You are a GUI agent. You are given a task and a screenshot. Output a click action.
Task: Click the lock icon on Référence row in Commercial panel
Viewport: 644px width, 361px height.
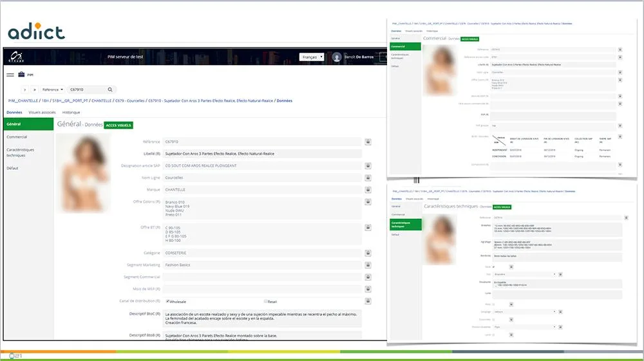coord(620,50)
